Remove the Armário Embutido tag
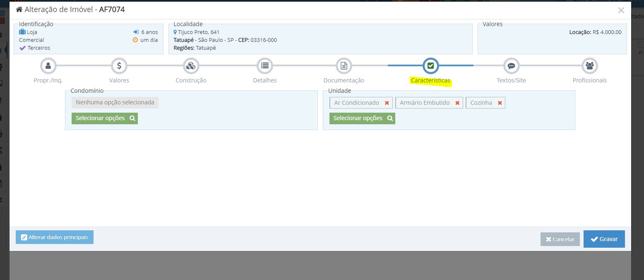 [457, 103]
